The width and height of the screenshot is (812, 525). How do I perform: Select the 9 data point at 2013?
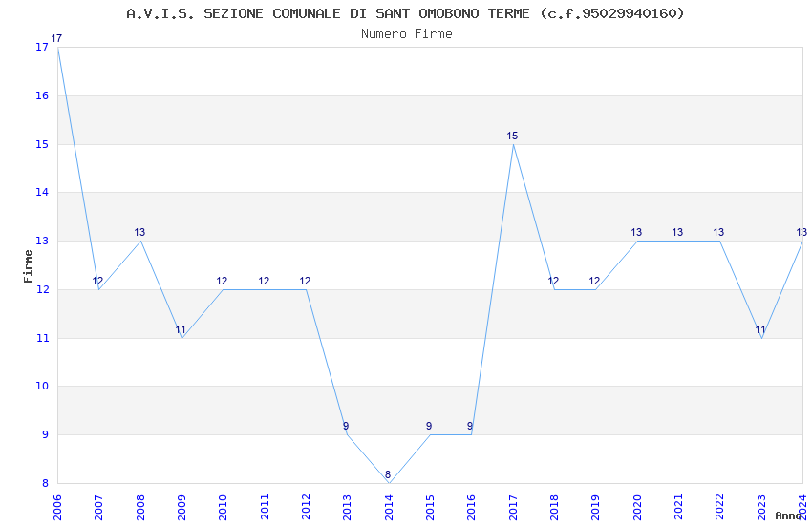point(346,427)
